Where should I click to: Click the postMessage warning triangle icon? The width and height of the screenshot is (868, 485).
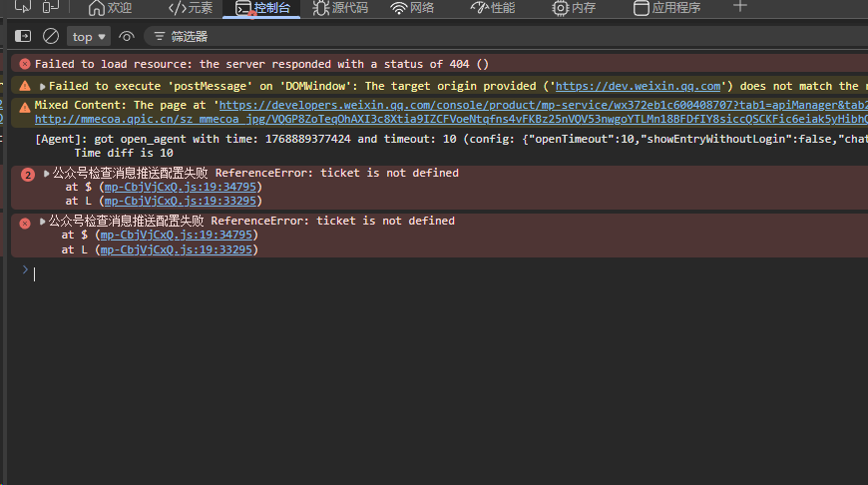click(x=25, y=86)
